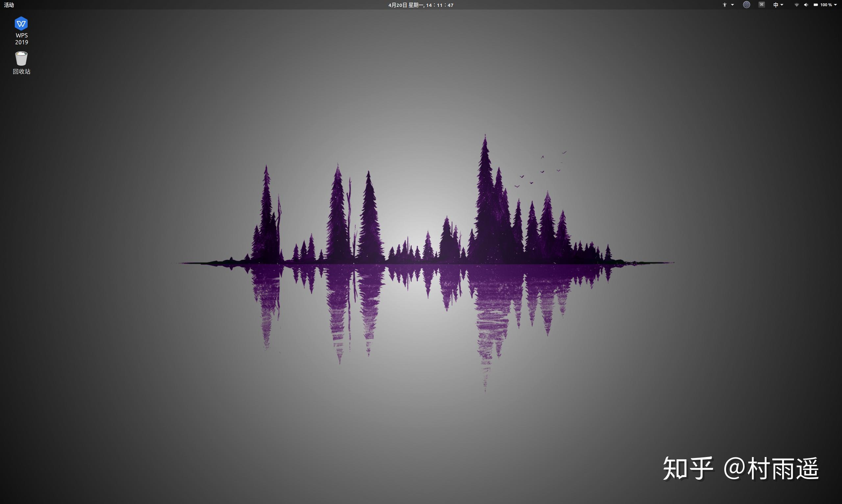The image size is (842, 504).
Task: Select the 回收站 trash icon
Action: (21, 59)
